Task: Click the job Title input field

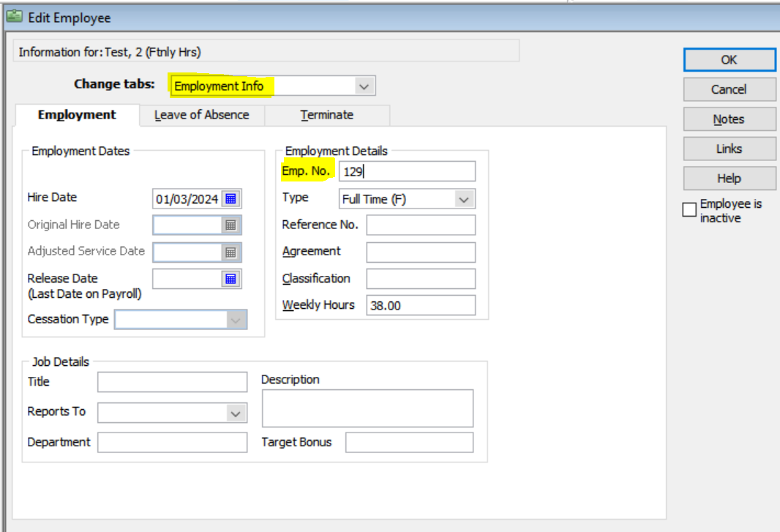Action: click(172, 382)
